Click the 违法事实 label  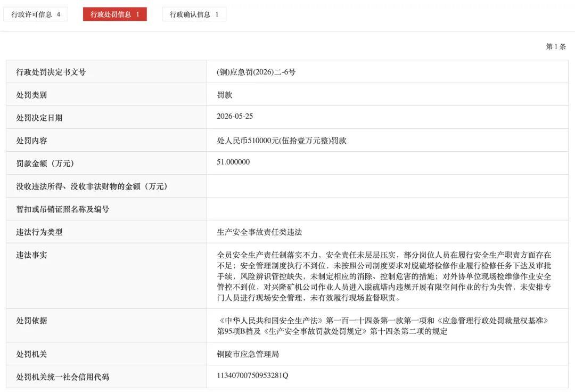31,255
